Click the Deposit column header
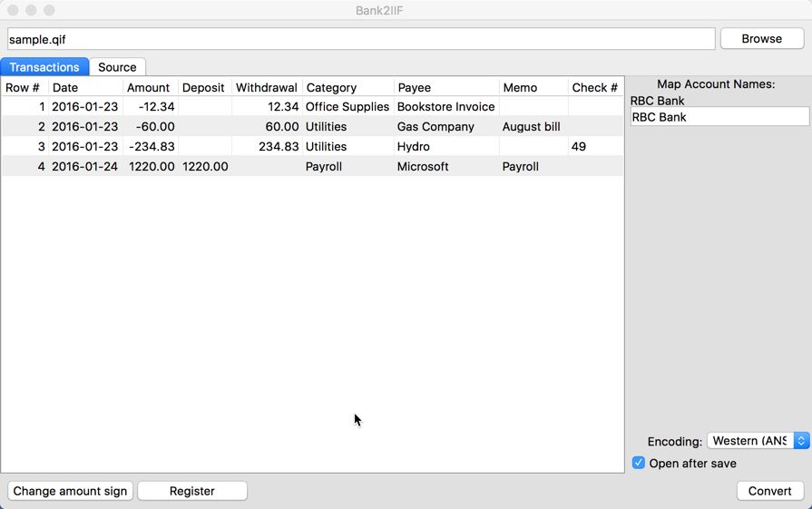The width and height of the screenshot is (812, 509). pos(204,87)
